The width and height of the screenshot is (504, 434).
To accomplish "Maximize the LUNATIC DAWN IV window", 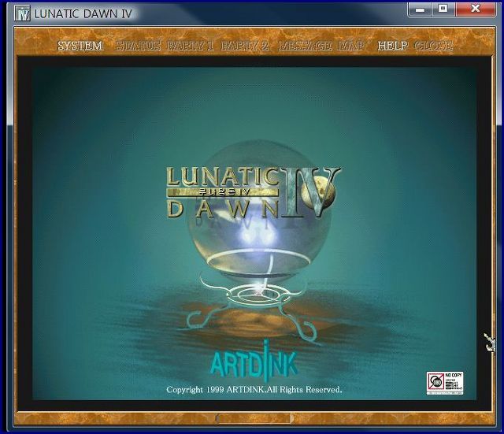I will 443,9.
